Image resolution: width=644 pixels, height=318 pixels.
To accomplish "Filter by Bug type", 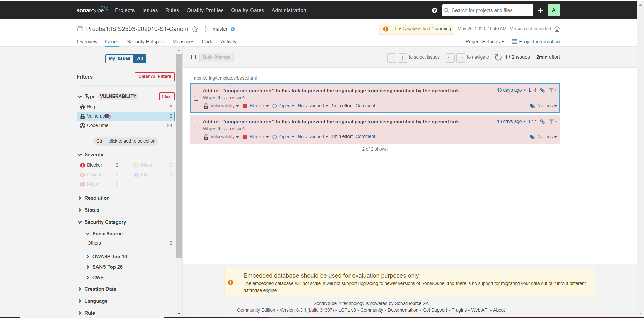I will 126,107.
